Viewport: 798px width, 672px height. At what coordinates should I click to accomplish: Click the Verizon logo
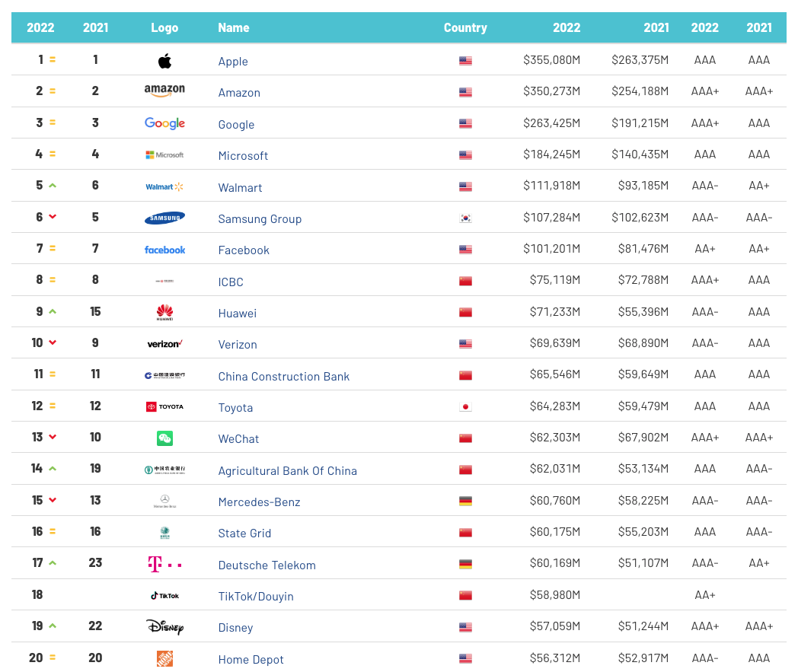[x=164, y=344]
